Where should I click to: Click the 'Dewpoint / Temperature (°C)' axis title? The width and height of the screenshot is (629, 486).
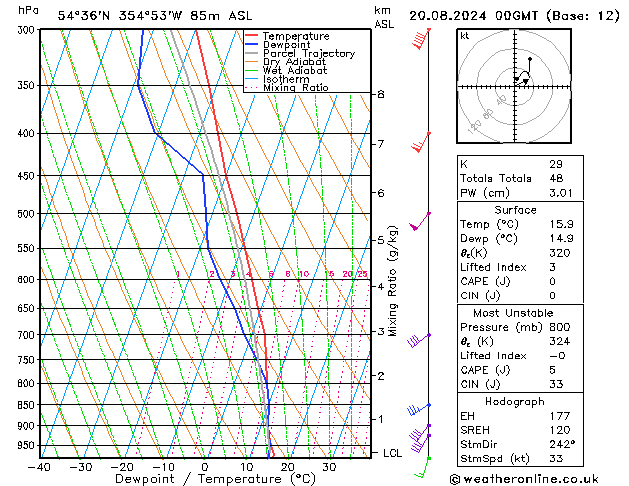coord(215,479)
